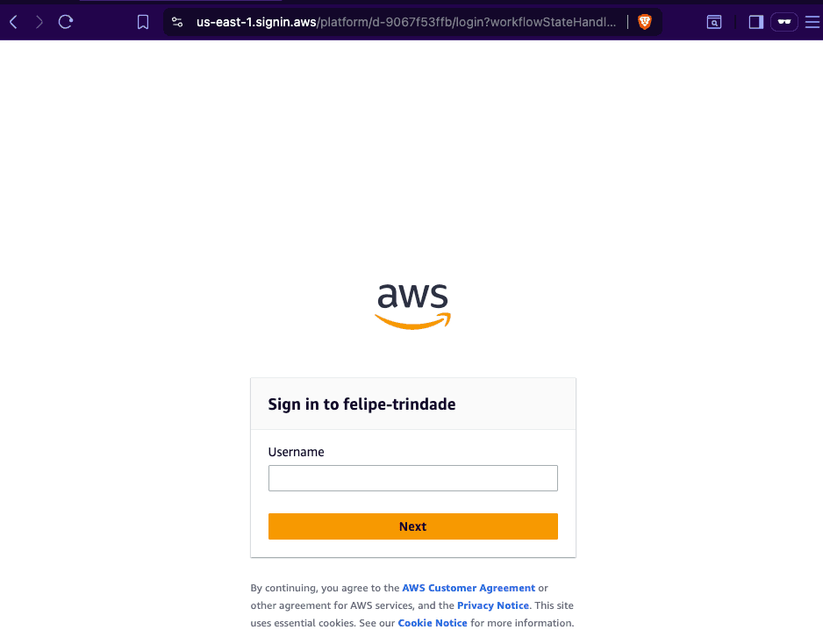Viewport: 823px width, 644px height.
Task: Click the signin.aws URL in address bar
Action: point(405,22)
